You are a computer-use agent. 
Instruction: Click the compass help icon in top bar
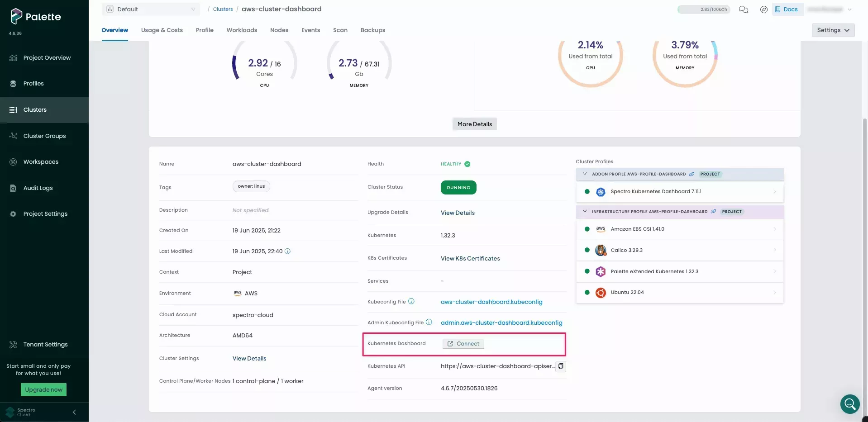pyautogui.click(x=764, y=9)
